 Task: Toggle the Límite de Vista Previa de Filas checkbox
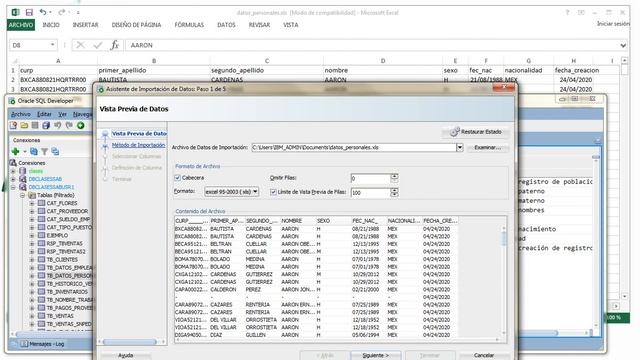point(273,192)
